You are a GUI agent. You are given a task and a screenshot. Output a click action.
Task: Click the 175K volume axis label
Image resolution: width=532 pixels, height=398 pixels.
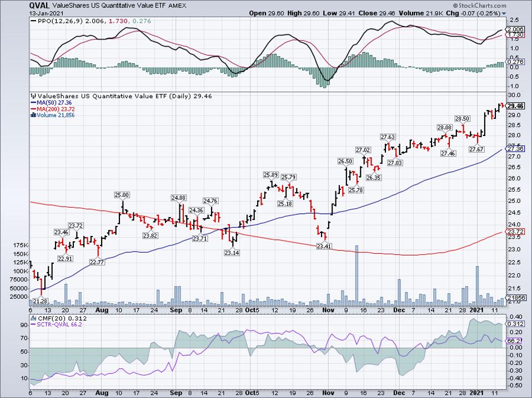(x=21, y=245)
